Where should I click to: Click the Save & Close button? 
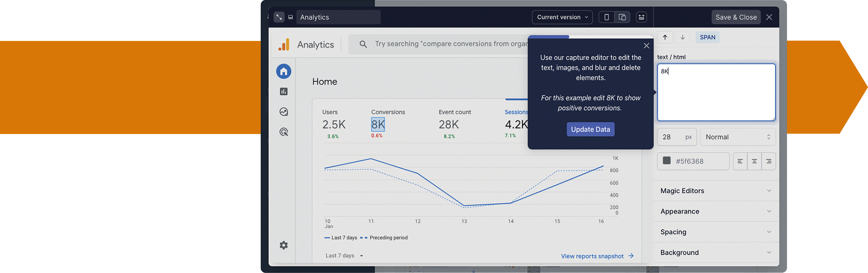(736, 17)
